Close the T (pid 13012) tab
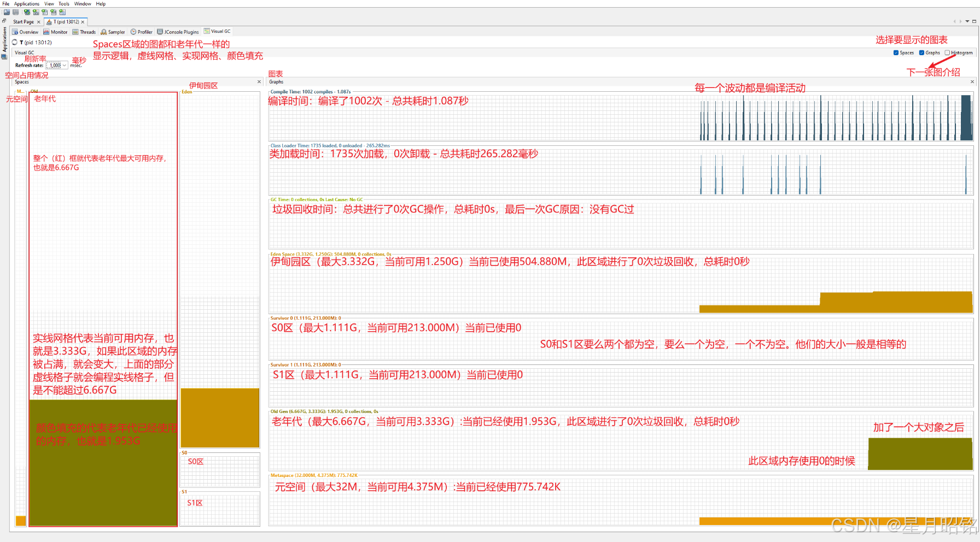The height and width of the screenshot is (542, 980). point(83,22)
